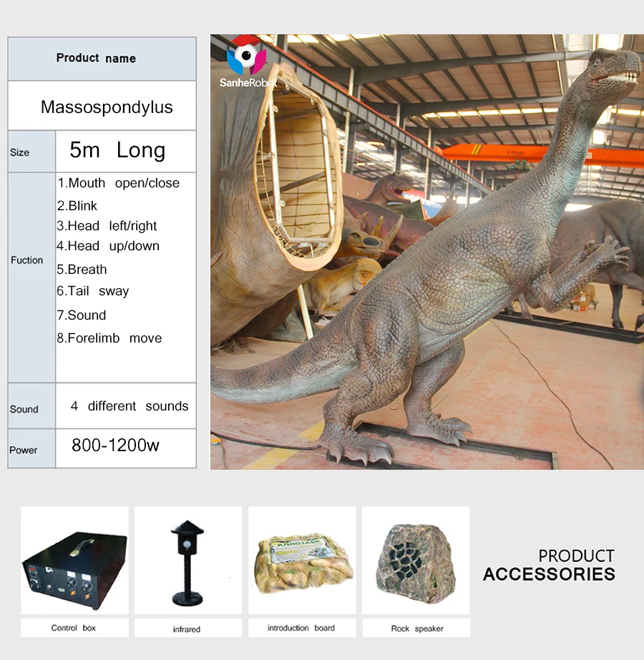644x660 pixels.
Task: Click the introduction board picture
Action: coord(301,561)
